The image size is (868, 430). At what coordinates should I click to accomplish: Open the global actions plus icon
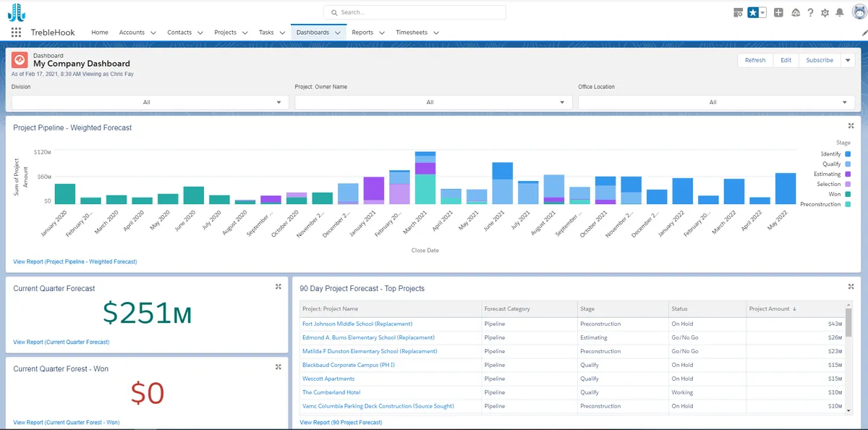tap(778, 12)
